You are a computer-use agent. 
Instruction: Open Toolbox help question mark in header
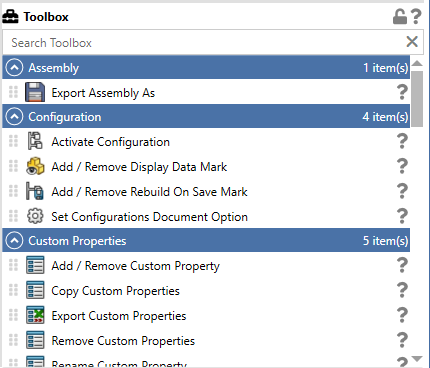[416, 16]
